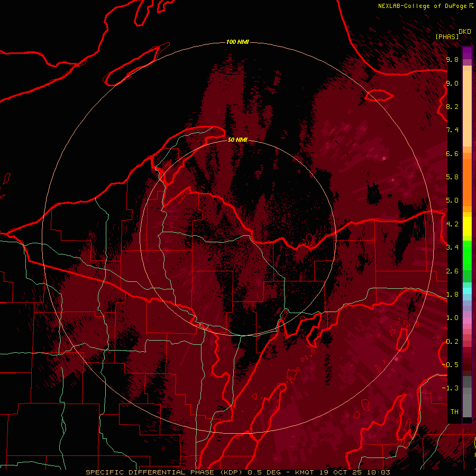Click the 9.8 scale value
476x476 pixels.
tap(452, 59)
